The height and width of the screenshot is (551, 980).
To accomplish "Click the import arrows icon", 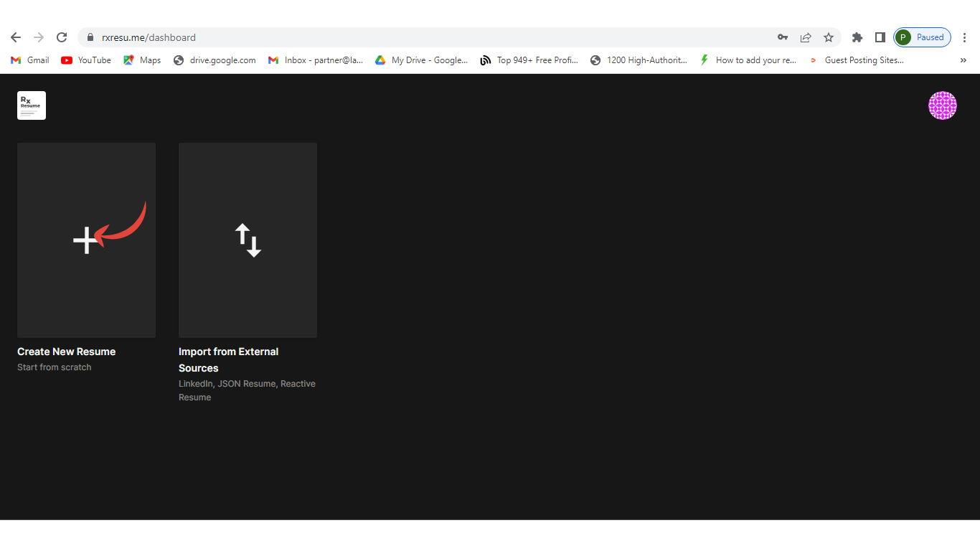I will click(x=248, y=240).
